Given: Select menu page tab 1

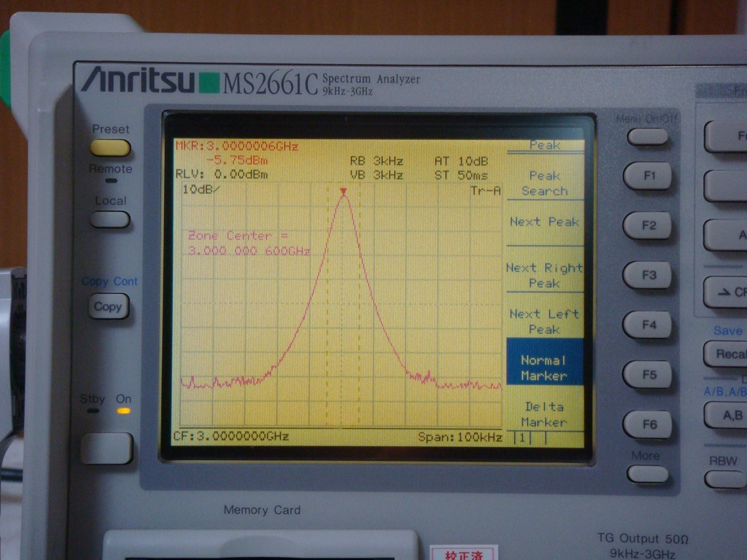Looking at the screenshot, I should [522, 438].
